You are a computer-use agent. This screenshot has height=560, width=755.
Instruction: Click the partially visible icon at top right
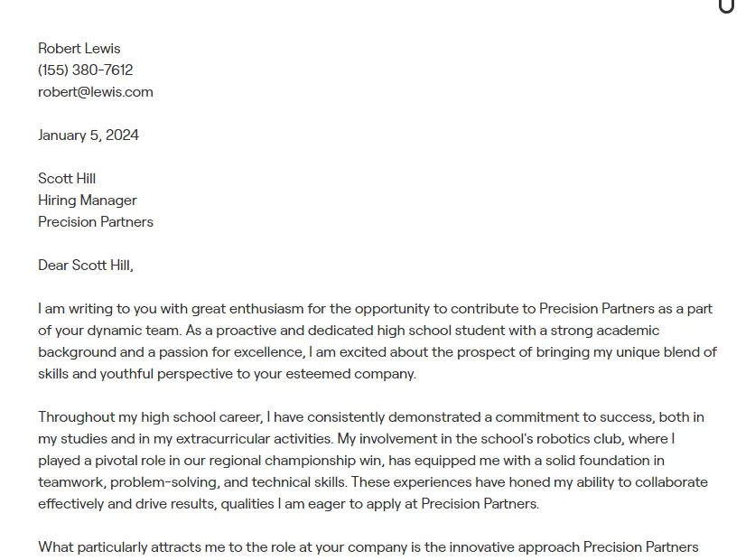pyautogui.click(x=726, y=6)
